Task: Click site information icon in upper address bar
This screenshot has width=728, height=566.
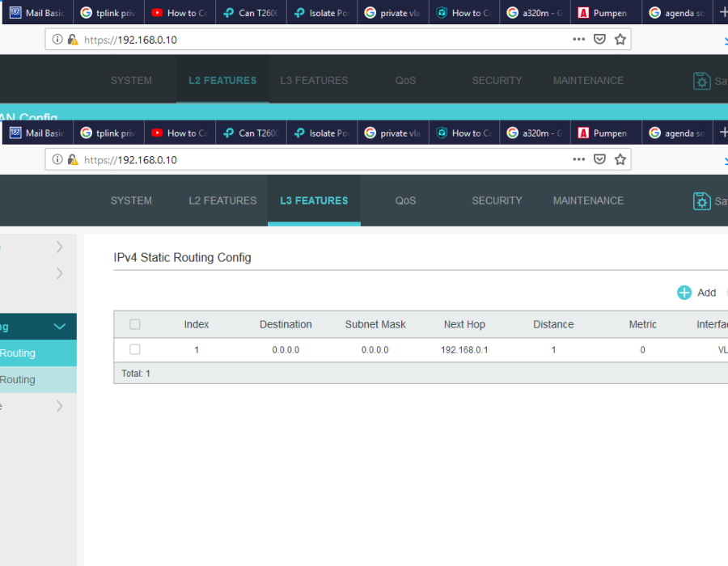Action: pyautogui.click(x=57, y=40)
